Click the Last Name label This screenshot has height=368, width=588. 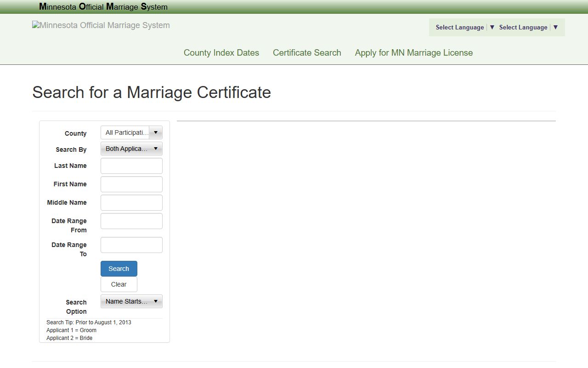(70, 166)
